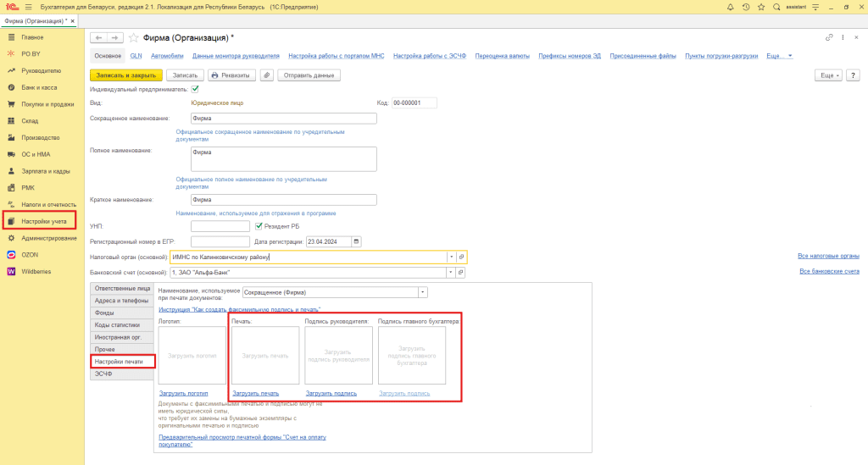Open the print name selection dropdown
This screenshot has width=868, height=465.
tap(422, 292)
